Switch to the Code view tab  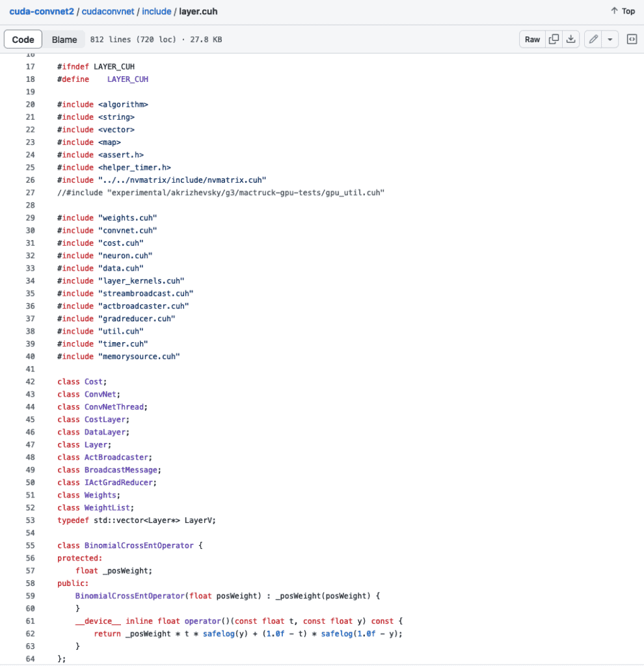tap(23, 40)
